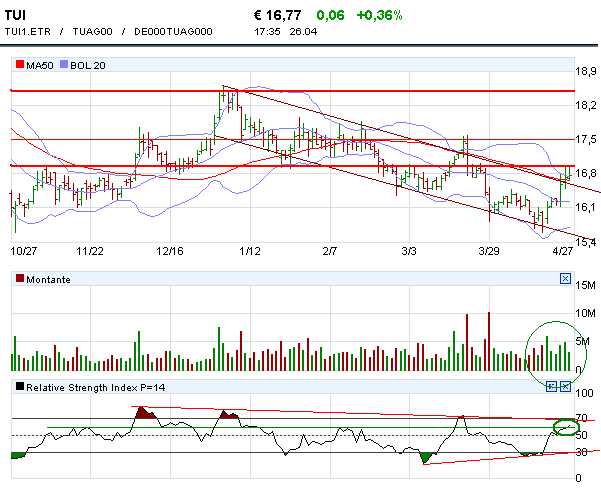This screenshot has height=489, width=601.
Task: Close the Relative Strength Index panel
Action: click(565, 386)
